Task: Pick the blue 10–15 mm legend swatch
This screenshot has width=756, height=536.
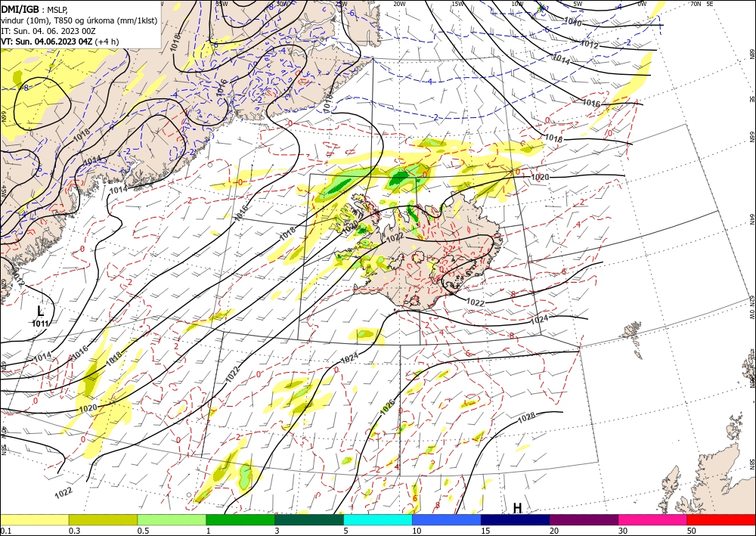Action: tap(447, 519)
